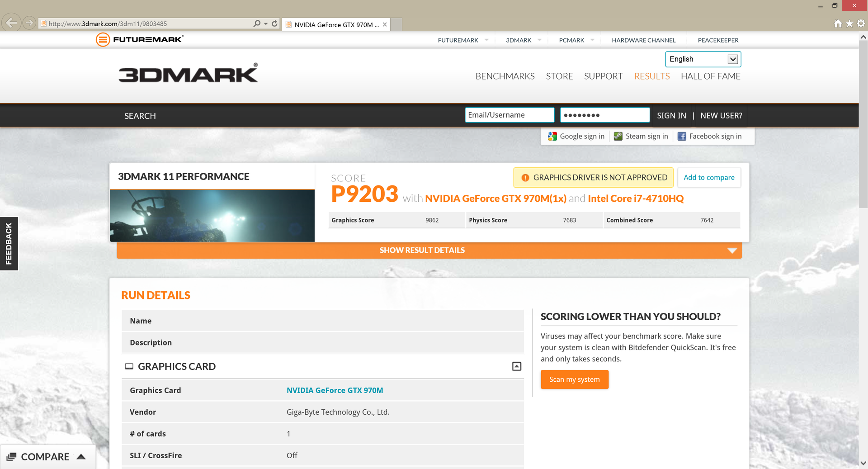Click the scrollbar down arrow
868x469 pixels.
tap(863, 463)
